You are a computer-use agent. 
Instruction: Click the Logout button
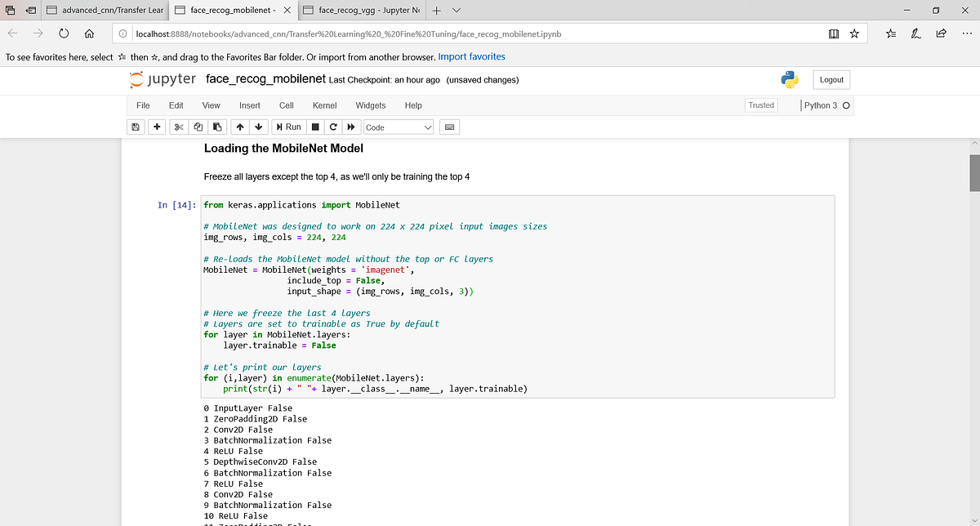[x=831, y=79]
